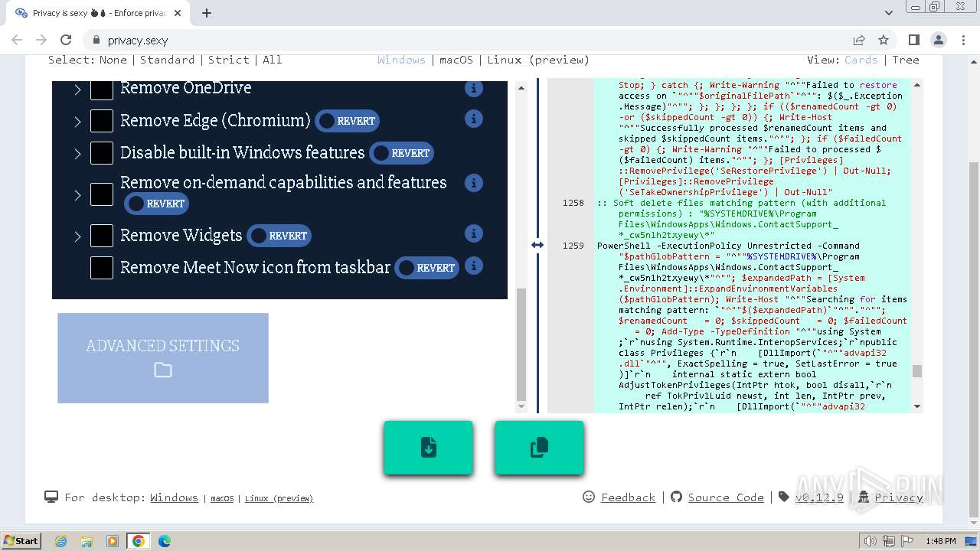Viewport: 980px width, 551px height.
Task: Share this page icon in address bar
Action: tap(859, 40)
